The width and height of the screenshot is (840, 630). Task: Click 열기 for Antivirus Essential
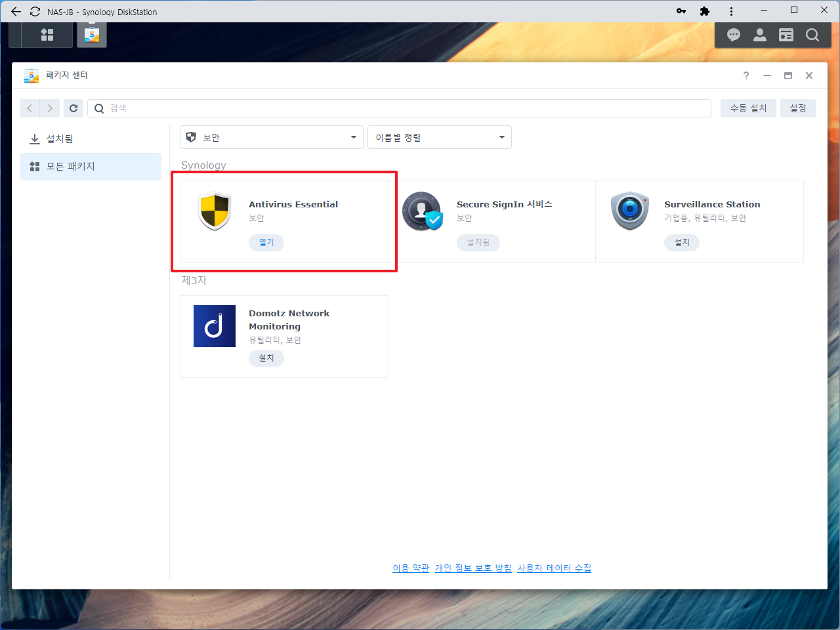click(266, 243)
